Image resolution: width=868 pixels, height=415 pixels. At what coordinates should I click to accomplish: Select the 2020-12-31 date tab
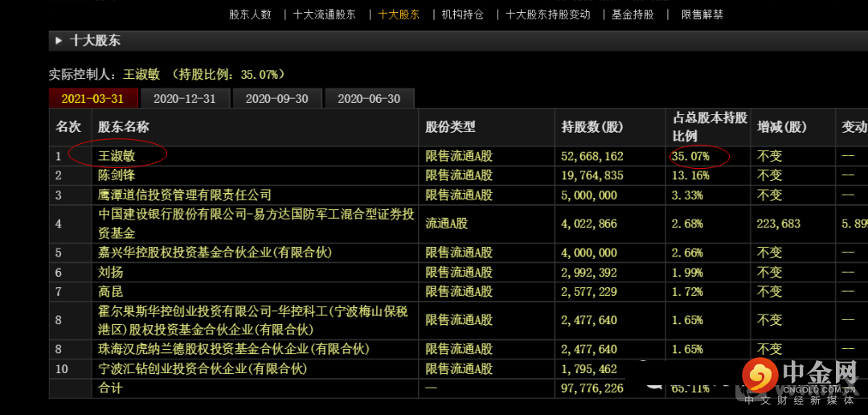tap(185, 99)
